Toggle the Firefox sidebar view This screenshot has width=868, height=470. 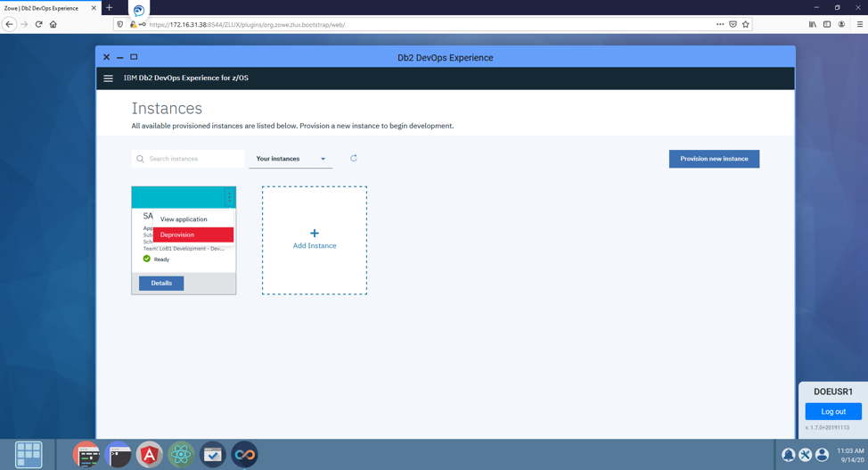click(x=827, y=24)
